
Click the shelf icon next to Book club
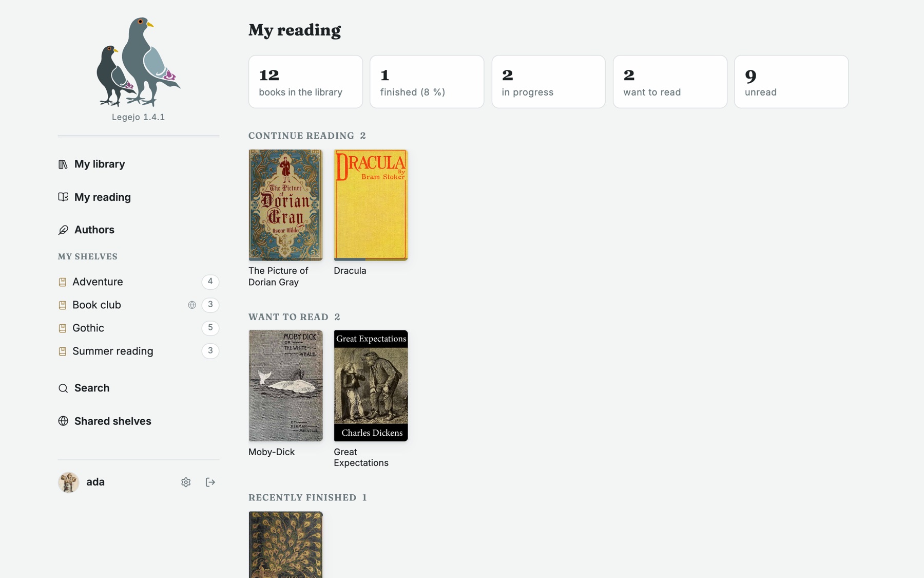[x=63, y=305]
